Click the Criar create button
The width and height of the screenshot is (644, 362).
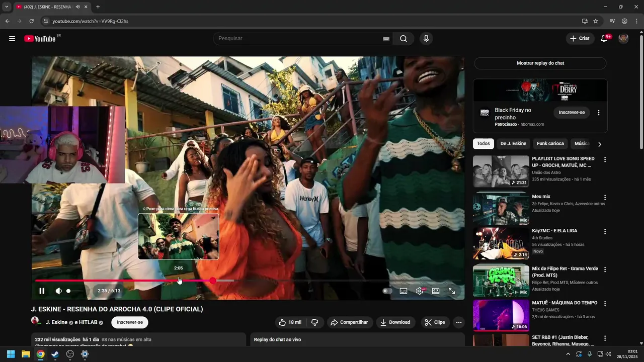pyautogui.click(x=580, y=39)
